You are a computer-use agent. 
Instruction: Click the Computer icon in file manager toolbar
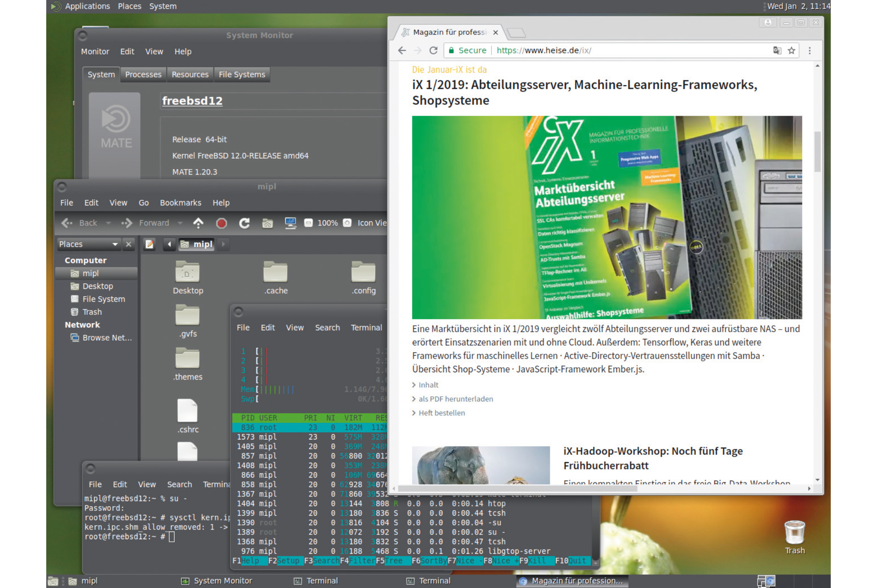[x=290, y=223]
